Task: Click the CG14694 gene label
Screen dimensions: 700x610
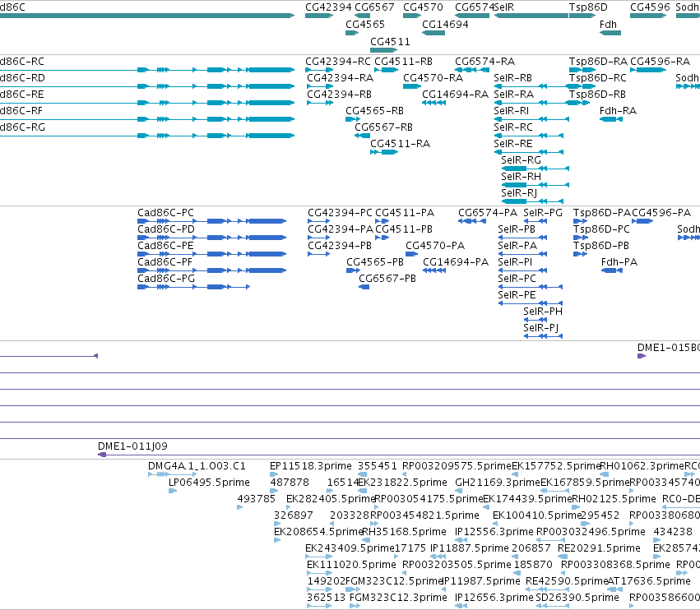Action: [445, 25]
